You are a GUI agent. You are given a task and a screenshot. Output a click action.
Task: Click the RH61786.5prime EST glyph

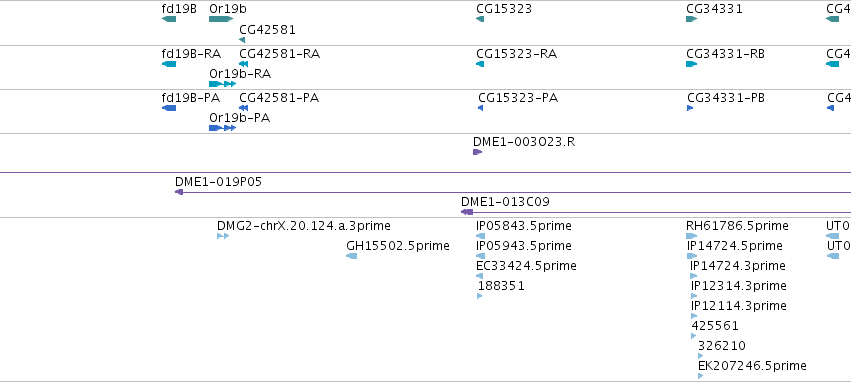tap(691, 236)
